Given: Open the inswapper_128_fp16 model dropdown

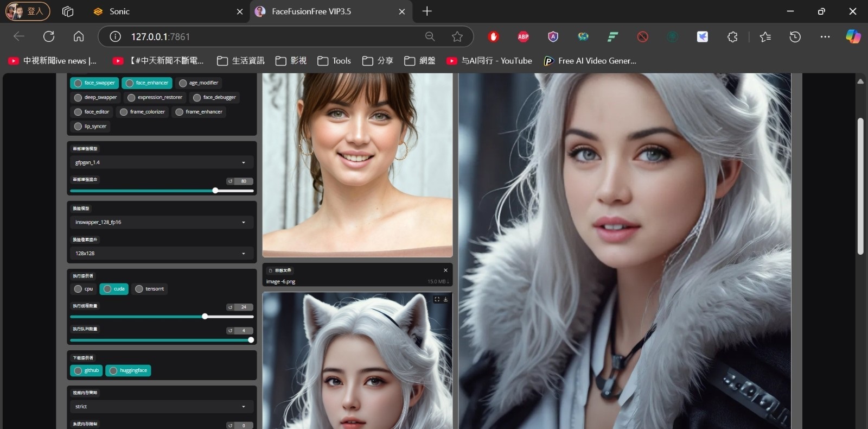Looking at the screenshot, I should (161, 222).
